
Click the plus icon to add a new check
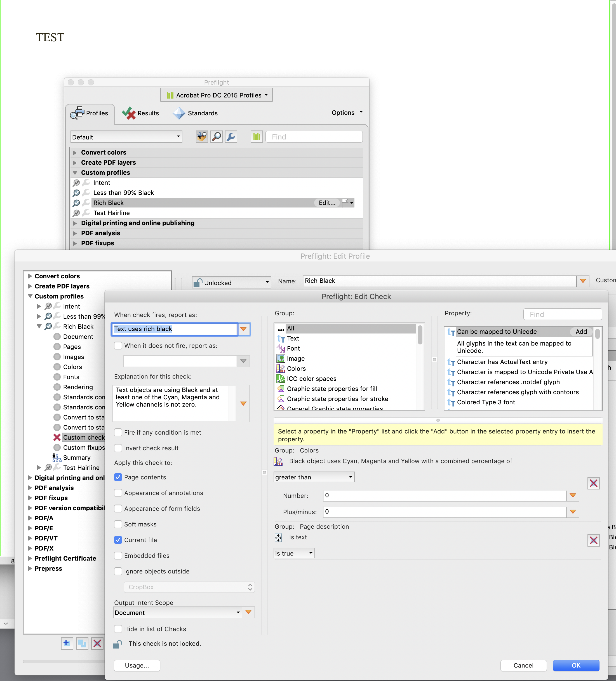coord(67,643)
